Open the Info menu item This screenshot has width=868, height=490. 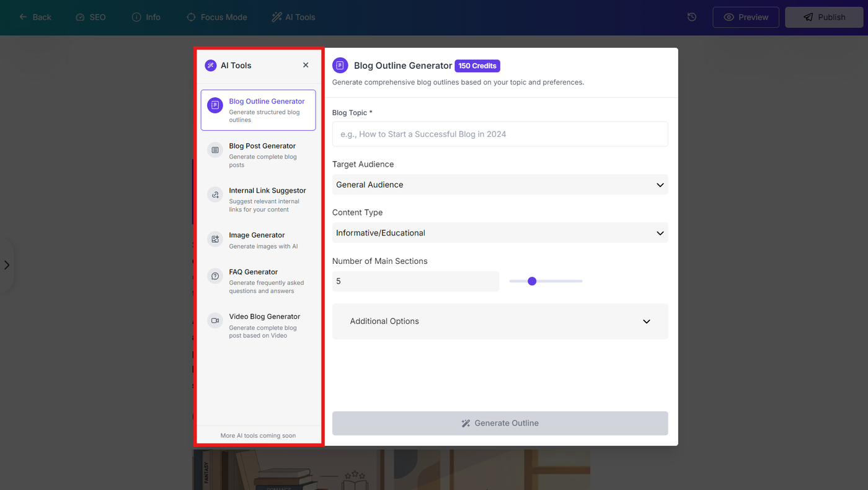(x=146, y=17)
